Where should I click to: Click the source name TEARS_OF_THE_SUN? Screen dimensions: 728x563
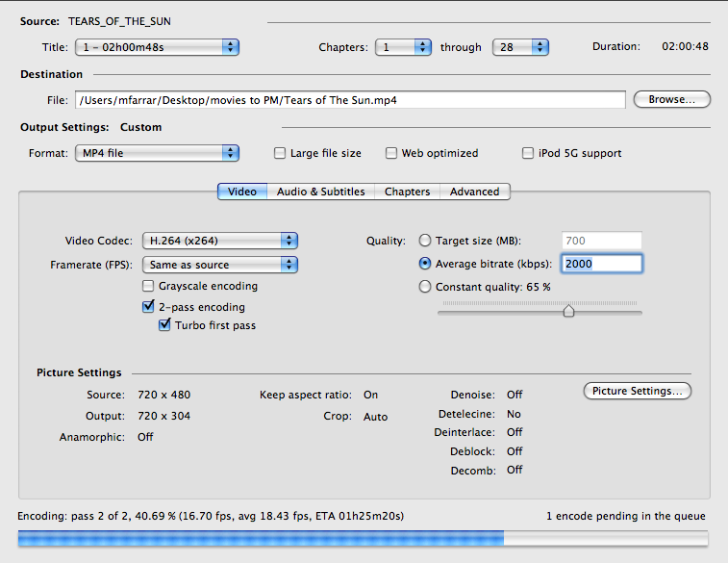click(120, 21)
